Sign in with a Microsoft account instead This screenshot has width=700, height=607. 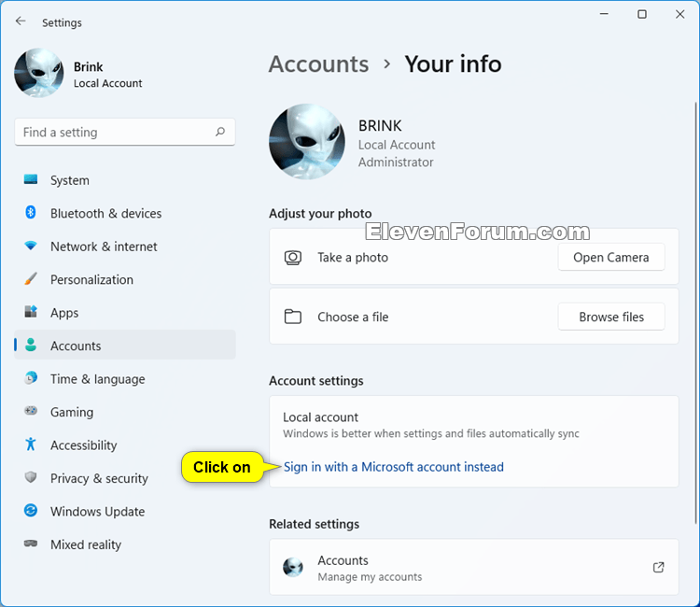pyautogui.click(x=394, y=467)
